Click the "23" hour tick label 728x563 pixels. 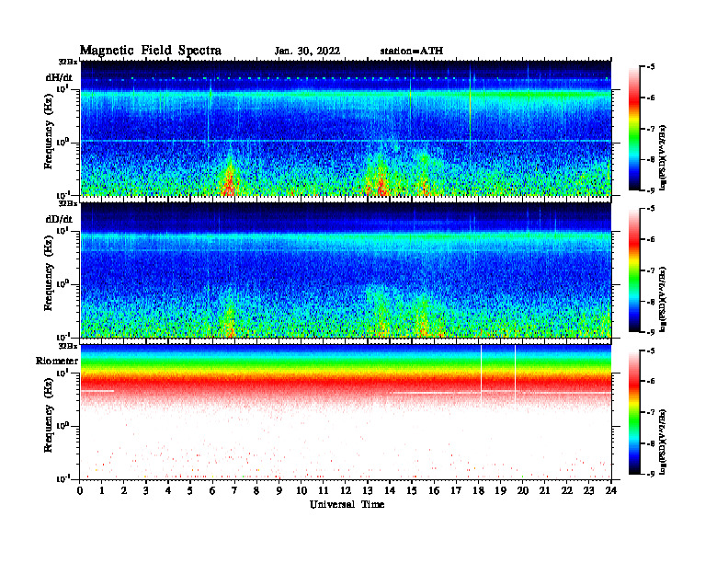click(x=589, y=491)
